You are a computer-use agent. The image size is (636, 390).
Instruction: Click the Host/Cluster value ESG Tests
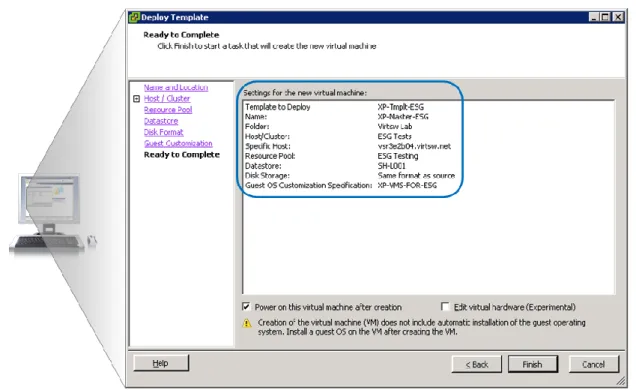coord(394,136)
